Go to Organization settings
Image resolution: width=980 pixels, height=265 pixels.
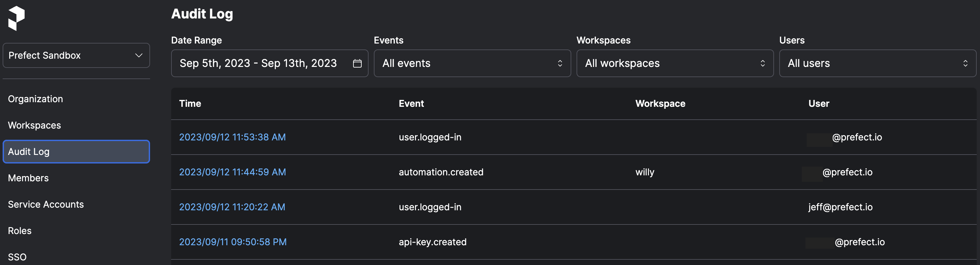pos(36,99)
